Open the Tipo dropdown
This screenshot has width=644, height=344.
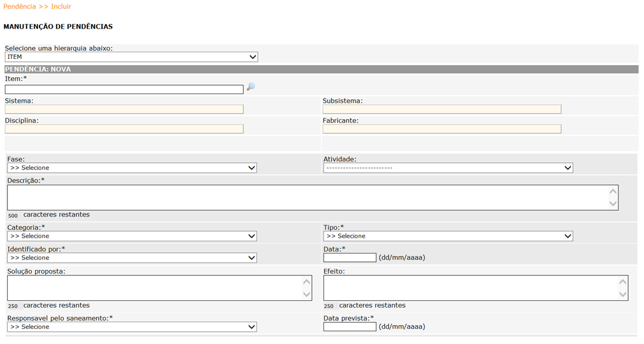tap(448, 236)
